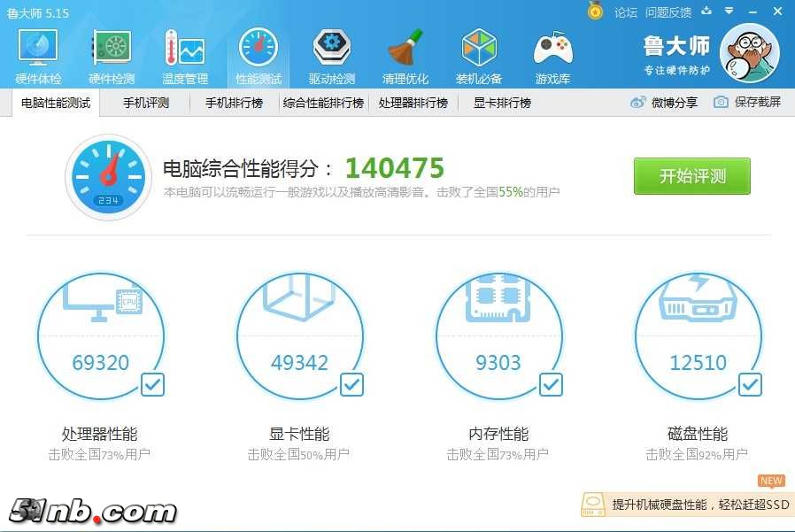
Task: Click the checkmark on 处理器性能 score circle
Action: point(152,384)
